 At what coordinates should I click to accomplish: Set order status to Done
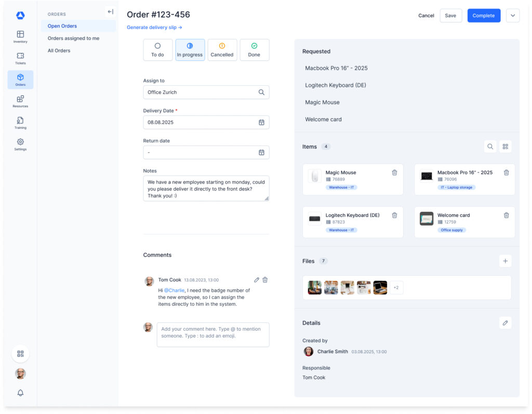254,50
